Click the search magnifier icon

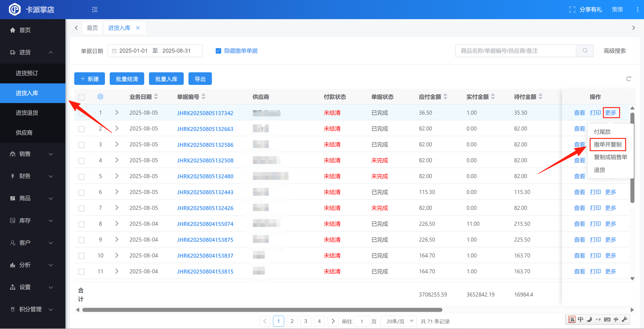click(x=585, y=51)
